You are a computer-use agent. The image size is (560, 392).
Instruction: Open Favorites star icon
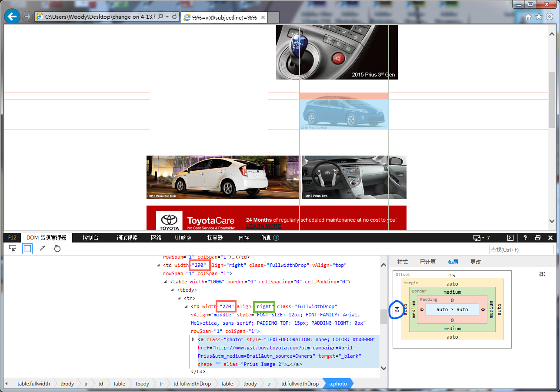tap(539, 17)
